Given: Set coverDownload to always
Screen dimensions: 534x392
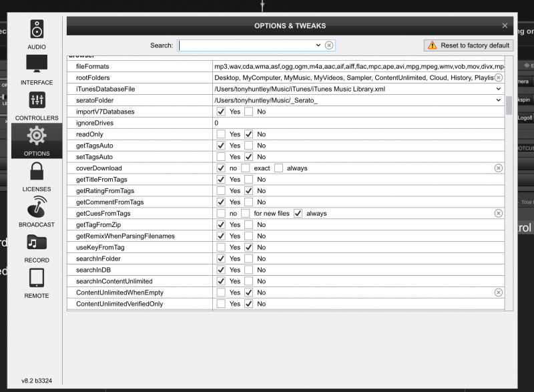Looking at the screenshot, I should (x=278, y=168).
